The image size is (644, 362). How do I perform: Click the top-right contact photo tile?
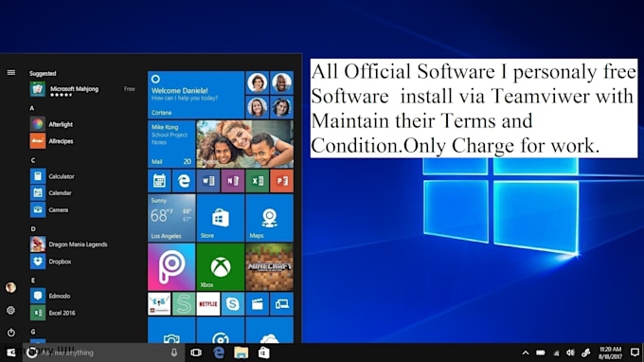click(282, 82)
